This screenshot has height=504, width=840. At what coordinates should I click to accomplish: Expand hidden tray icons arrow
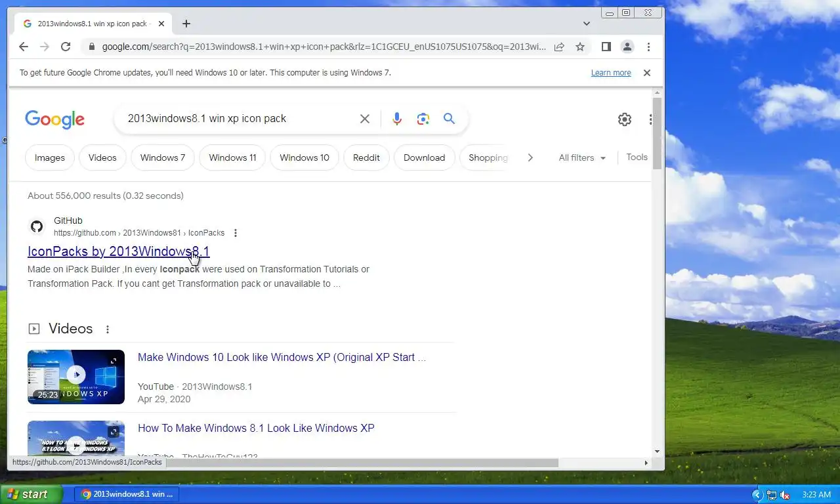[x=757, y=495]
